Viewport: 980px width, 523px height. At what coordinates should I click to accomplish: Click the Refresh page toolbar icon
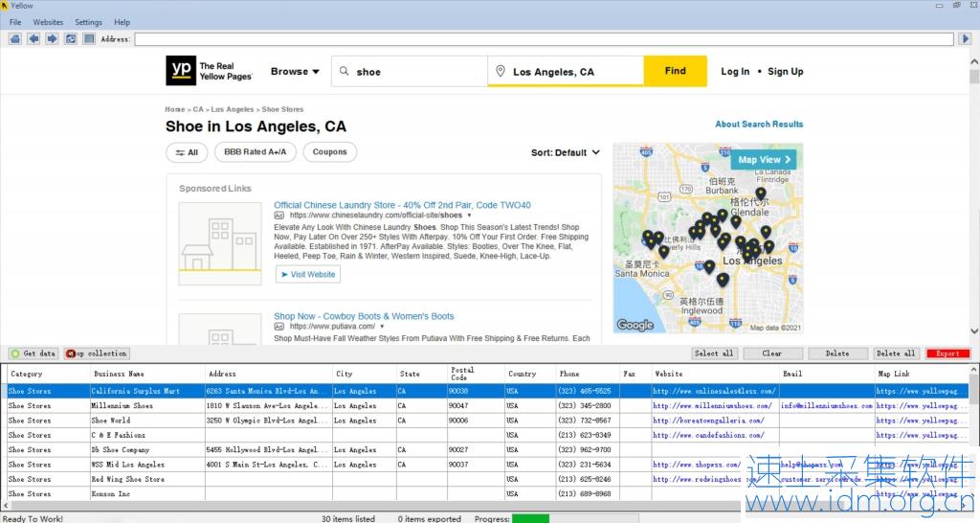point(71,38)
